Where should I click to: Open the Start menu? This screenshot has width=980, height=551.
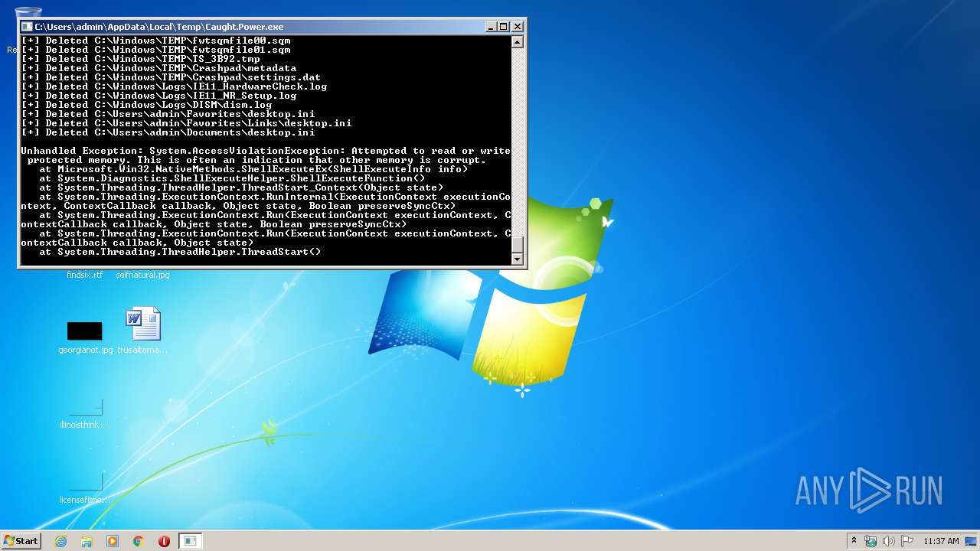(21, 540)
